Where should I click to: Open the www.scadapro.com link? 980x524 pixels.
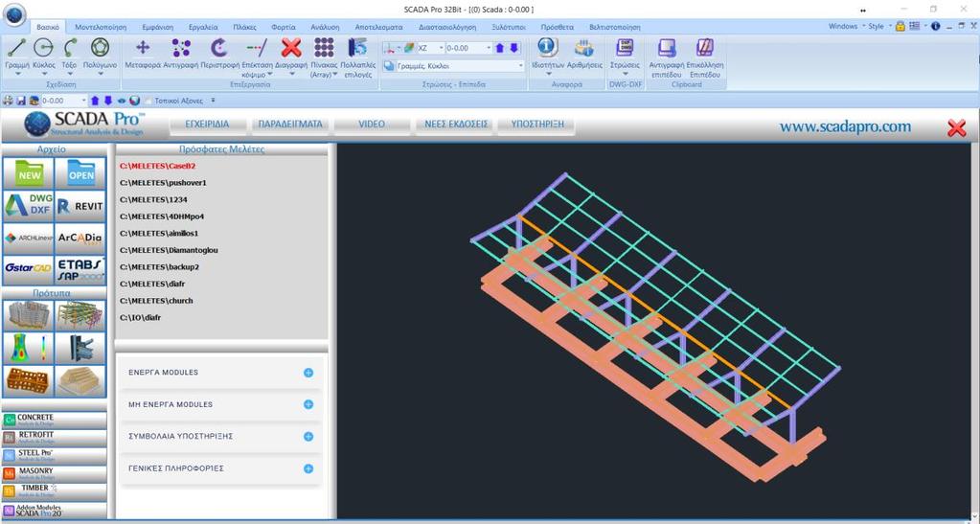coord(845,126)
